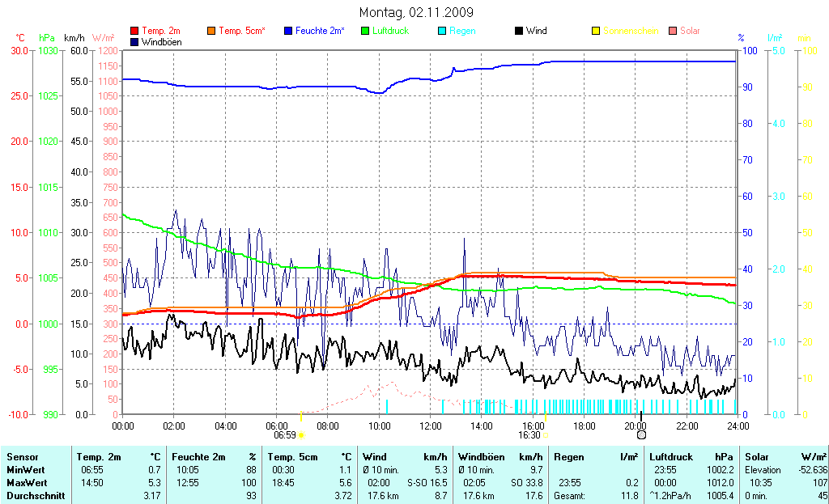Click the MaxWert row label
The width and height of the screenshot is (829, 504).
click(x=27, y=483)
